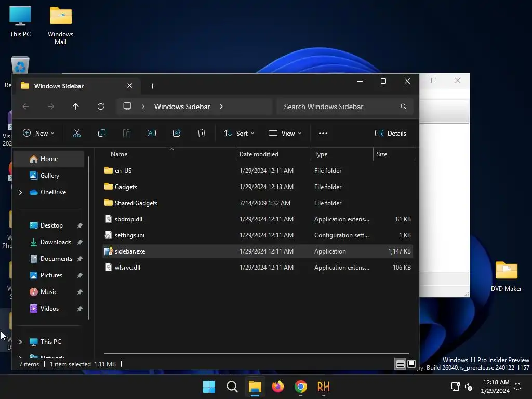Viewport: 532px width, 399px height.
Task: Open Home in navigation pane
Action: click(49, 159)
